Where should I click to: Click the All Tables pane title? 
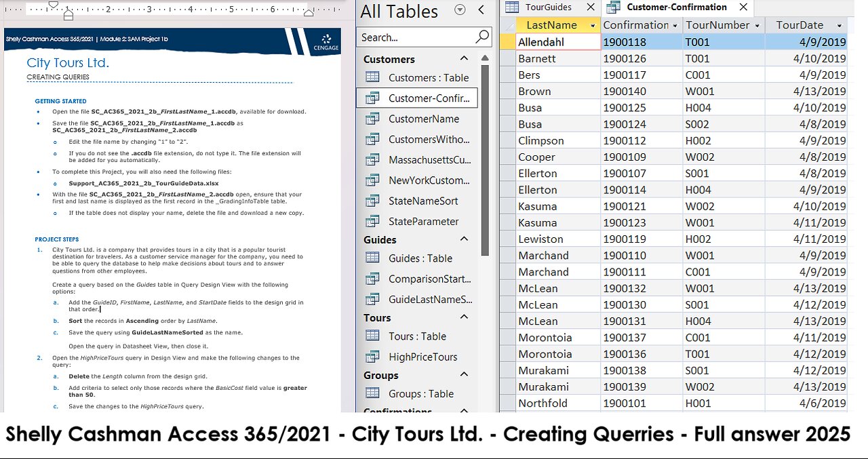point(399,11)
